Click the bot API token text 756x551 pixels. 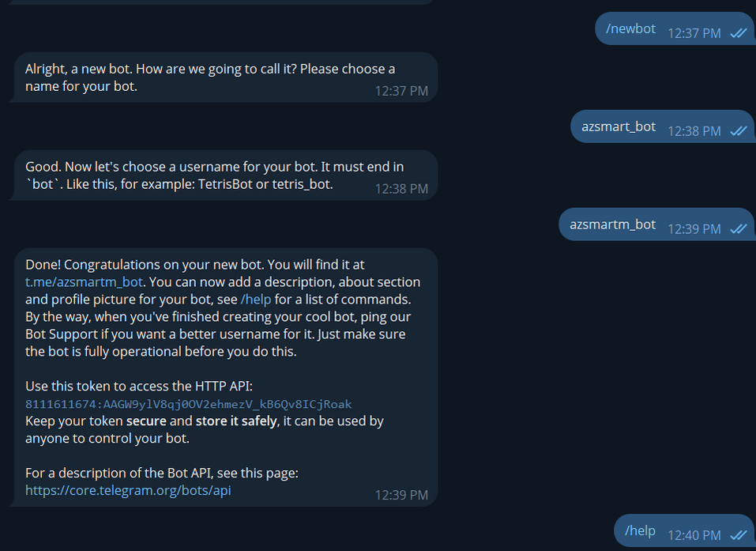pos(188,404)
